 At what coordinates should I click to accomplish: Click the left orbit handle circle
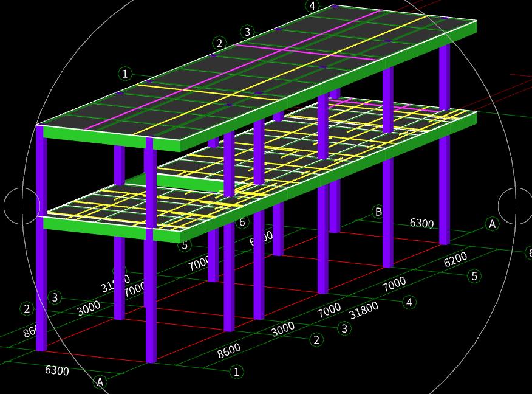(22, 206)
